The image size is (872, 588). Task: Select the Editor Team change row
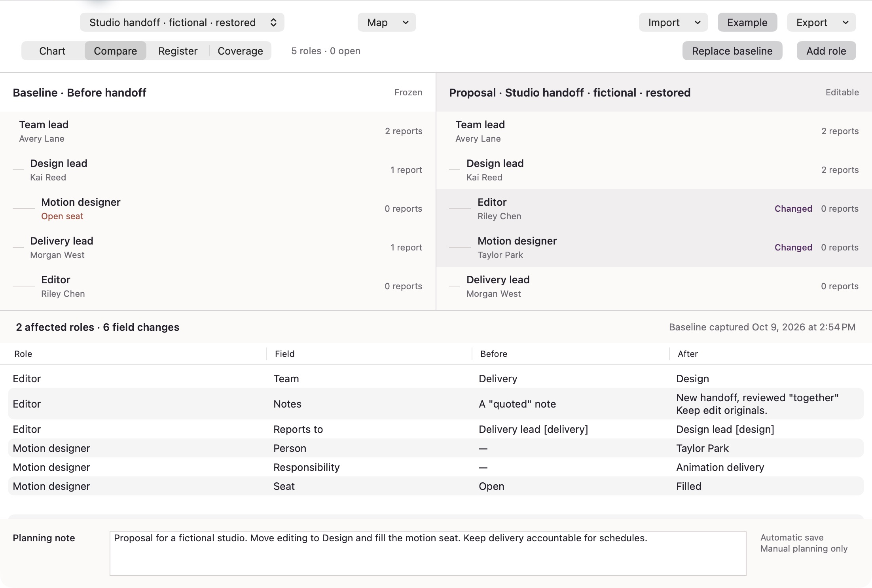(436, 379)
